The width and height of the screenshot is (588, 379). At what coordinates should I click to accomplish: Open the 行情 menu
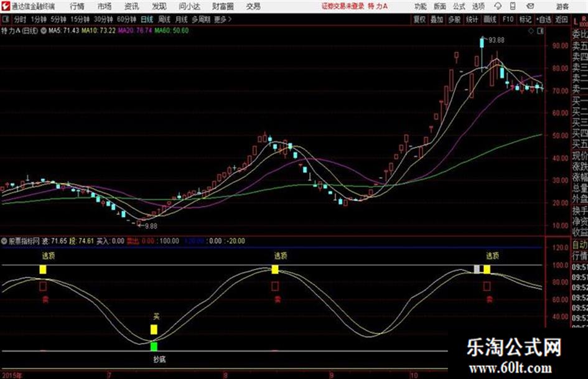77,6
